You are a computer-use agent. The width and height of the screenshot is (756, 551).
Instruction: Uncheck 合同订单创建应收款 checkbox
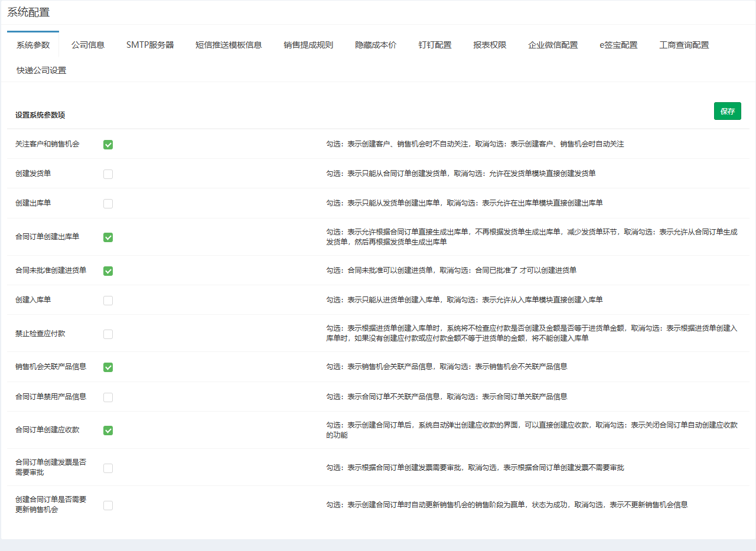point(108,431)
